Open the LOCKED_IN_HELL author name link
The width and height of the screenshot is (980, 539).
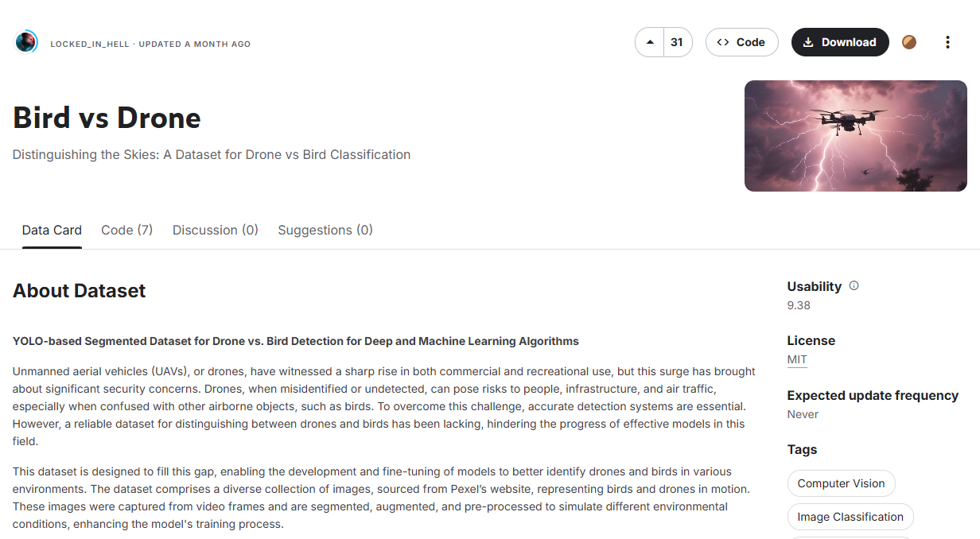tap(89, 44)
